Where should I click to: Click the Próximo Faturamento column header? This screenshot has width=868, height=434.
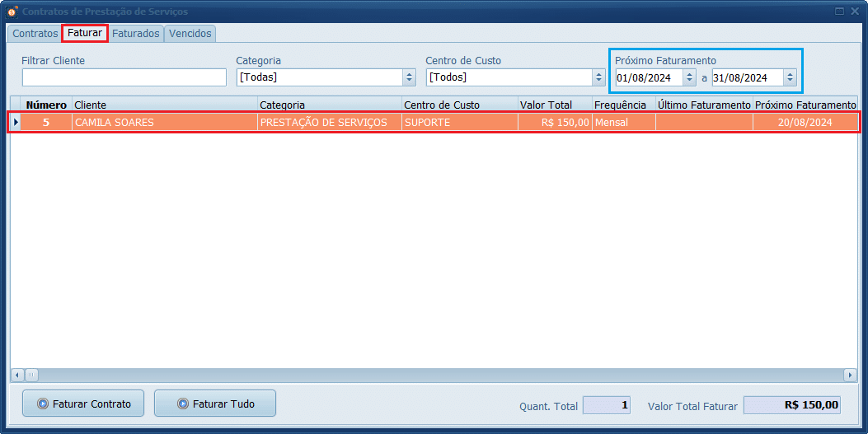click(x=805, y=105)
